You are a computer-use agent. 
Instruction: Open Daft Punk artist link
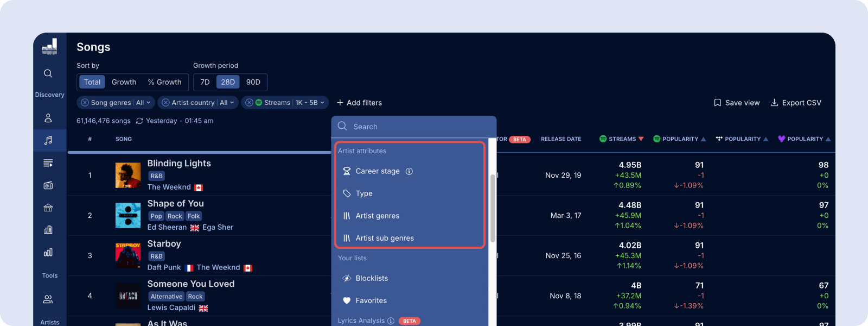click(x=164, y=267)
